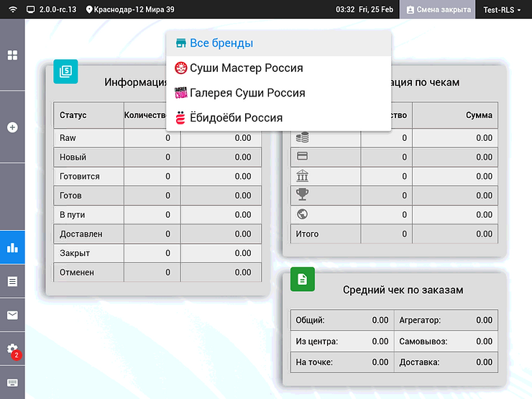Click the Агрегатор: average check cell
This screenshot has width=532, height=399.
coord(446,320)
